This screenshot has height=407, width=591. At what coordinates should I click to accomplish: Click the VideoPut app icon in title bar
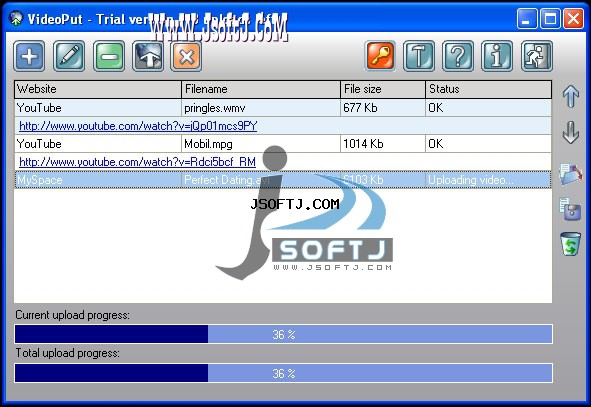click(x=16, y=18)
